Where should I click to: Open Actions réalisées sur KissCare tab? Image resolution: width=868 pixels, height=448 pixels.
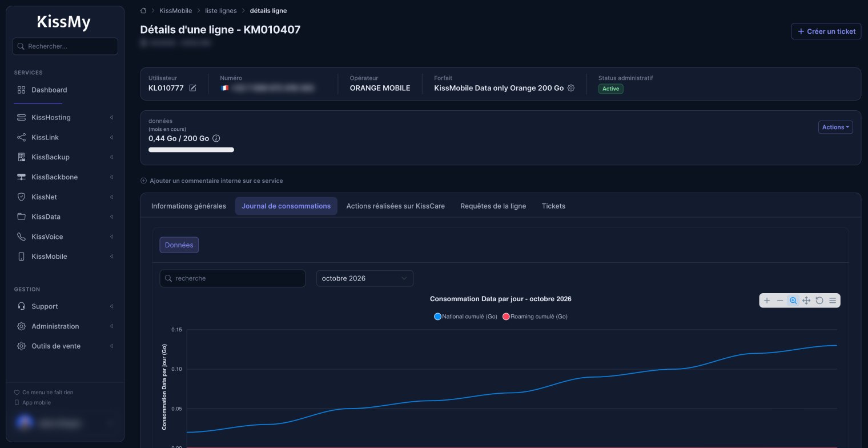[x=396, y=206]
